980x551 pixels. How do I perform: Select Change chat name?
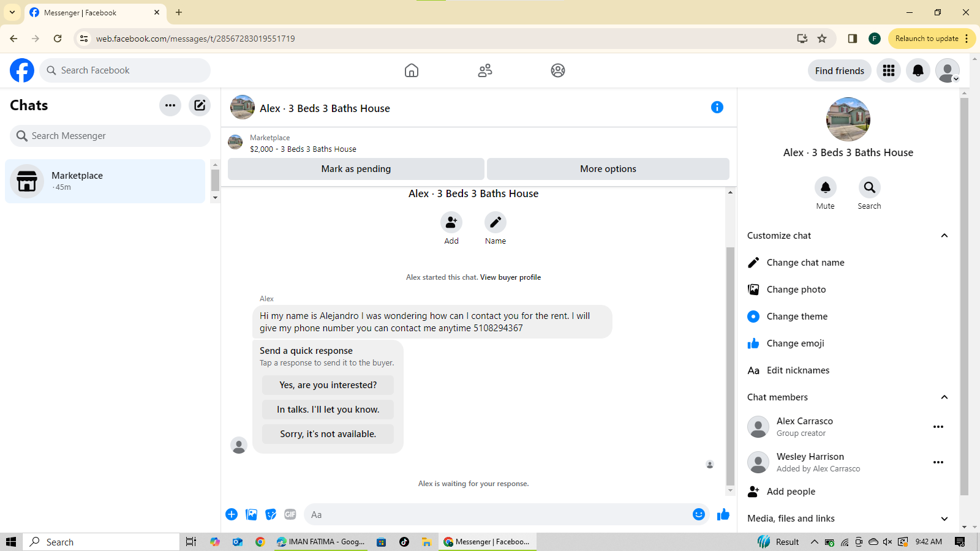tap(848, 263)
